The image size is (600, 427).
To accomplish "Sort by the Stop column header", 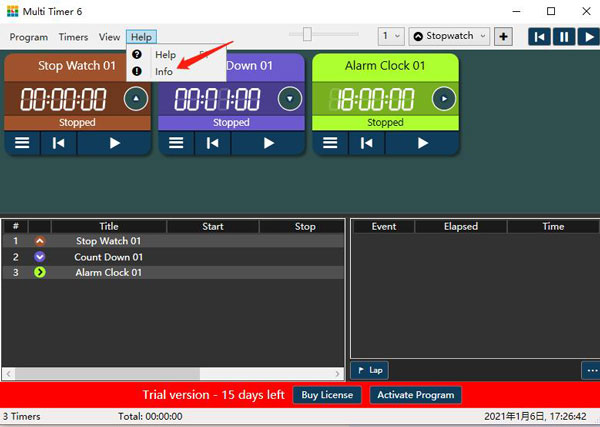I will pyautogui.click(x=305, y=226).
